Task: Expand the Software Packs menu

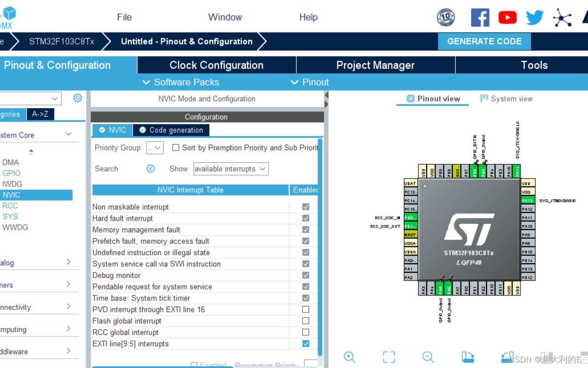Action: tap(181, 82)
